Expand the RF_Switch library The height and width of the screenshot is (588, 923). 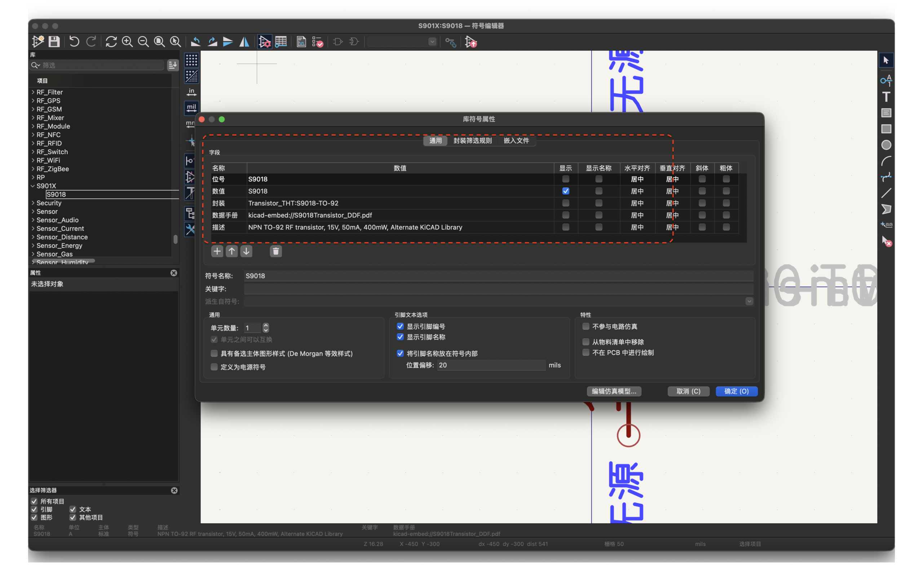33,152
